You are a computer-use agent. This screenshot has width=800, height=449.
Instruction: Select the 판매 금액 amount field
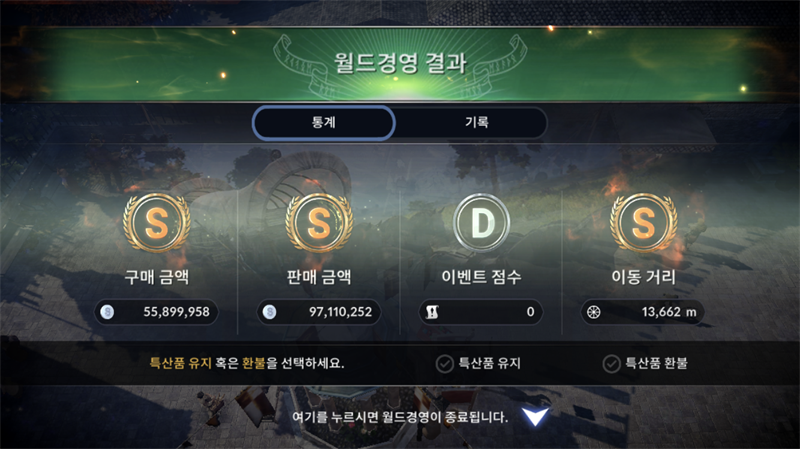(319, 312)
